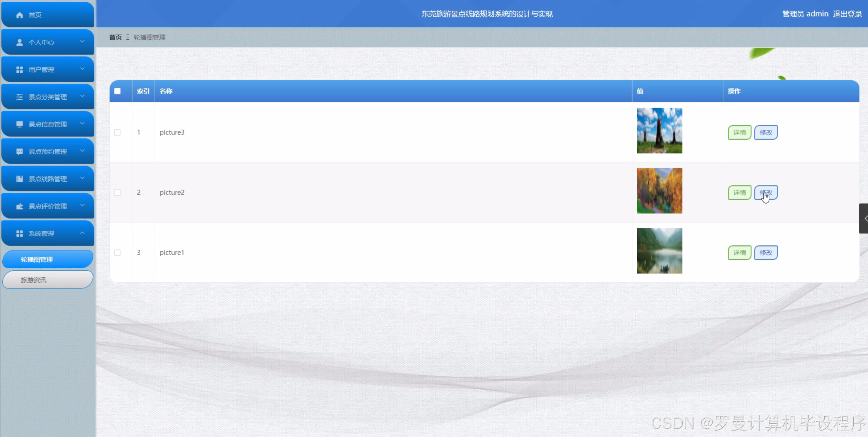Click 详情 button for picture3

pos(739,132)
